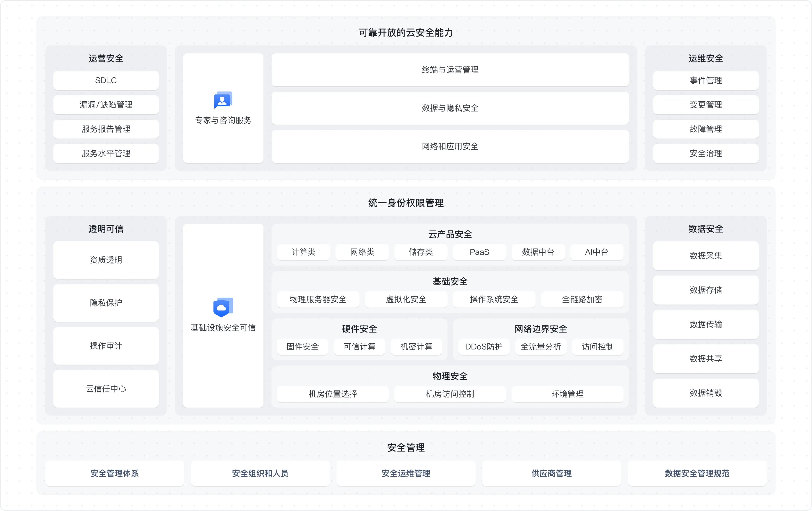Open 全链路加密 item
Screen dimensions: 812x511
click(582, 299)
